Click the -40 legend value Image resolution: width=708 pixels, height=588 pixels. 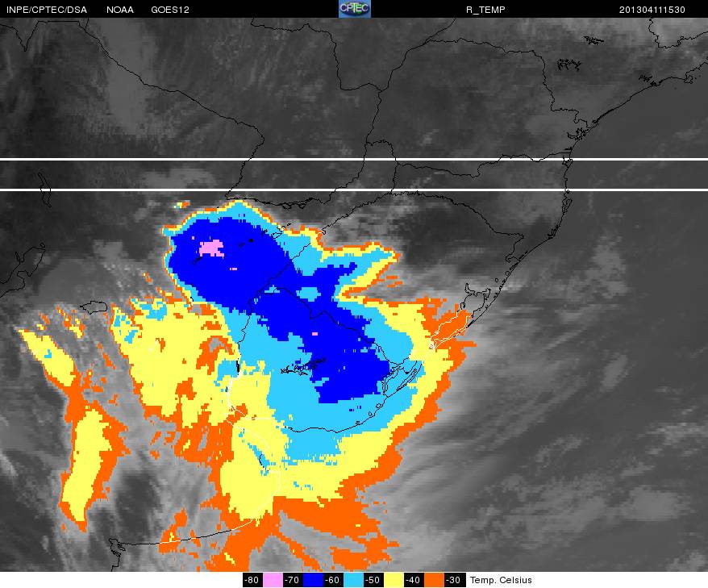pos(413,580)
